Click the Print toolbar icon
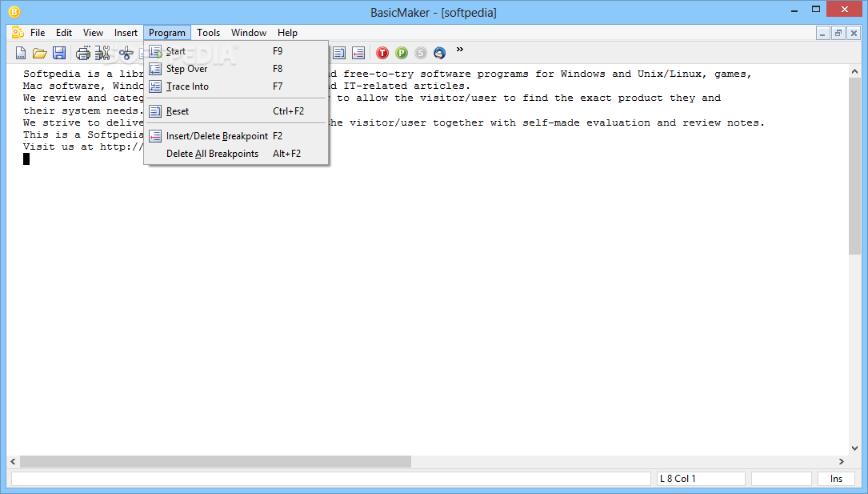This screenshot has height=494, width=868. [x=83, y=53]
